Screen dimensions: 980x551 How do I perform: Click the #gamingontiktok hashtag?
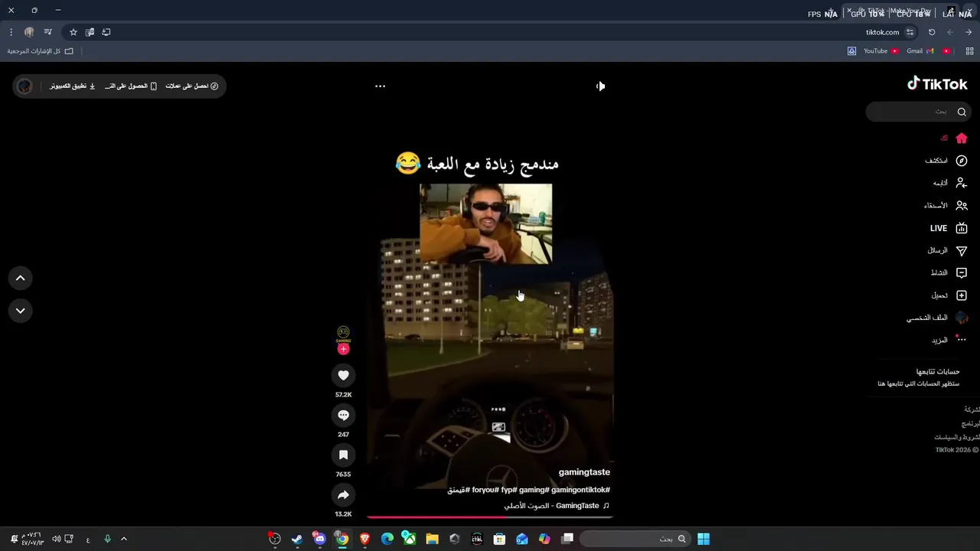click(x=580, y=490)
